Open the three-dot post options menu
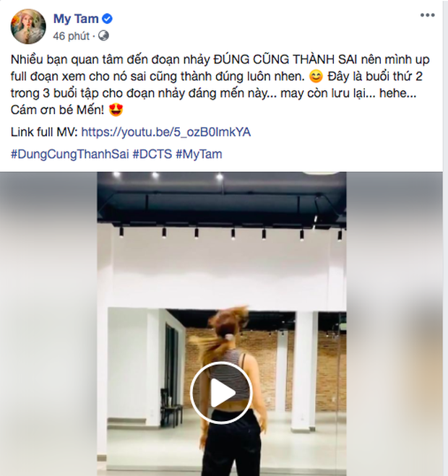 427,15
